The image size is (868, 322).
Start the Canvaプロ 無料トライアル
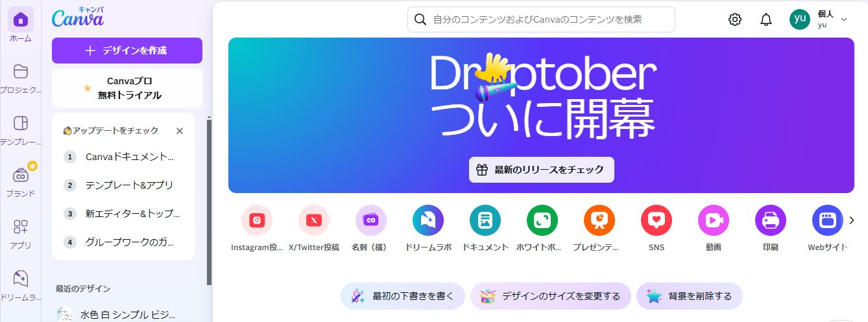[127, 88]
